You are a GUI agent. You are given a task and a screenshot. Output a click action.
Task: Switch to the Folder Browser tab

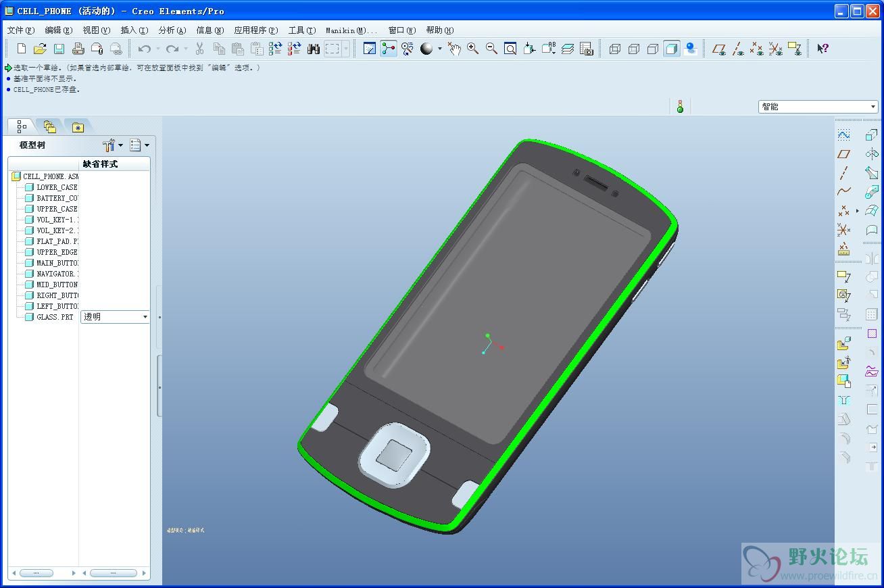50,126
